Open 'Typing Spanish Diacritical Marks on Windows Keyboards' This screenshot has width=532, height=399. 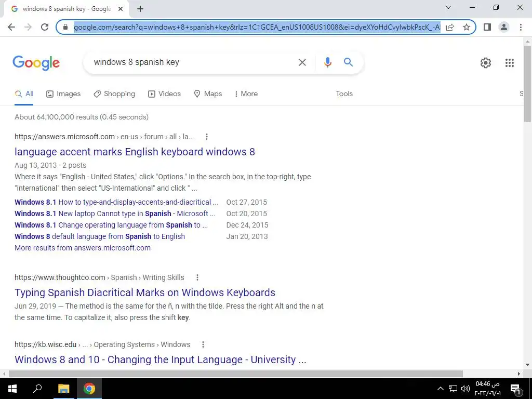[145, 292]
